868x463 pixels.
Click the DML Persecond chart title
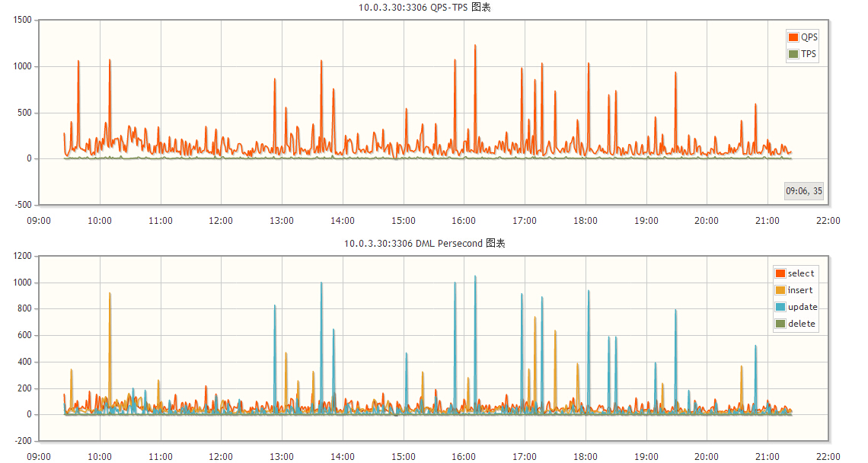pyautogui.click(x=425, y=243)
